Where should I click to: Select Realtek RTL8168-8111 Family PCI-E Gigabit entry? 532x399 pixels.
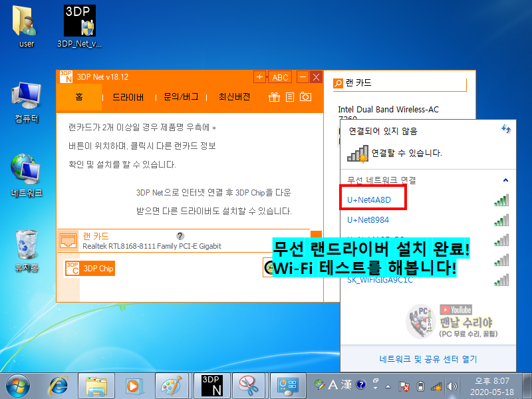152,246
